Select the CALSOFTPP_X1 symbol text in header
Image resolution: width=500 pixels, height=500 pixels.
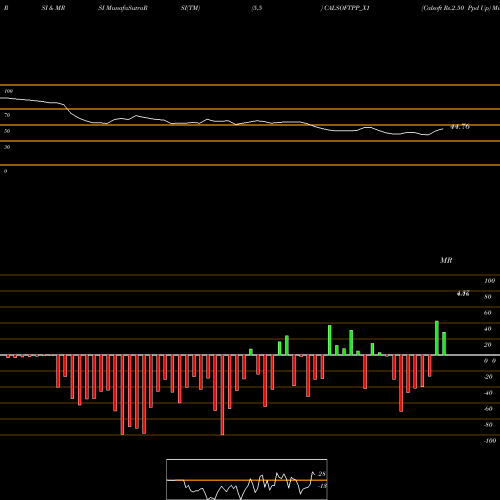pyautogui.click(x=347, y=8)
